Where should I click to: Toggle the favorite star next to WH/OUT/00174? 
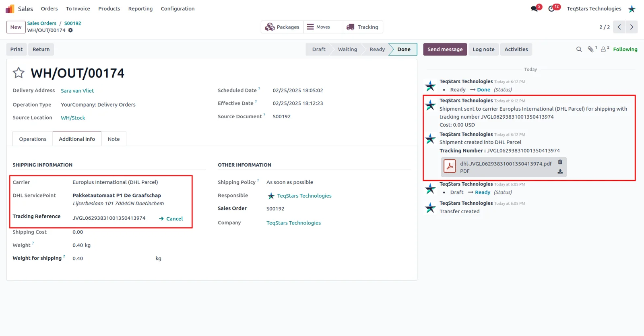19,73
